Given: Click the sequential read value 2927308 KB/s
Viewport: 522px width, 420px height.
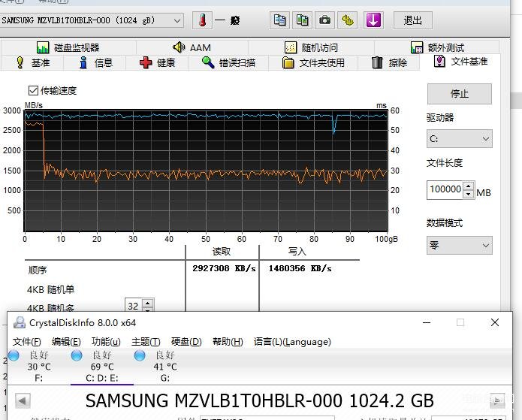Looking at the screenshot, I should click(224, 268).
